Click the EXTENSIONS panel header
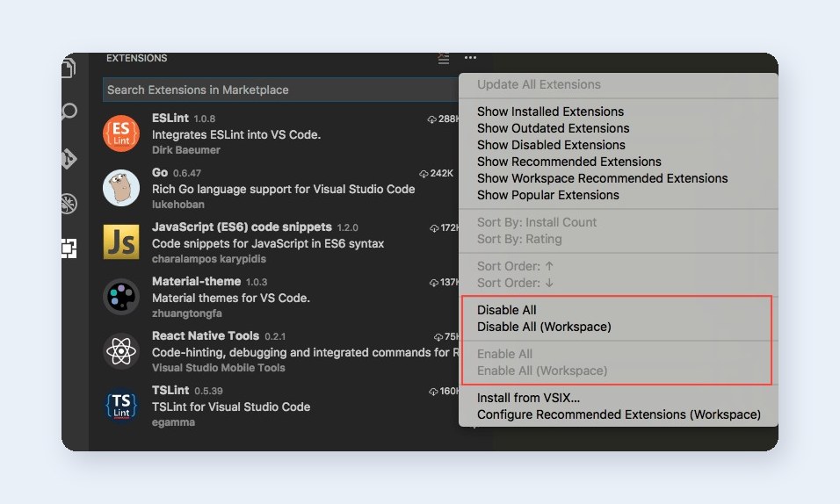Viewport: 840px width, 504px height. click(x=136, y=58)
